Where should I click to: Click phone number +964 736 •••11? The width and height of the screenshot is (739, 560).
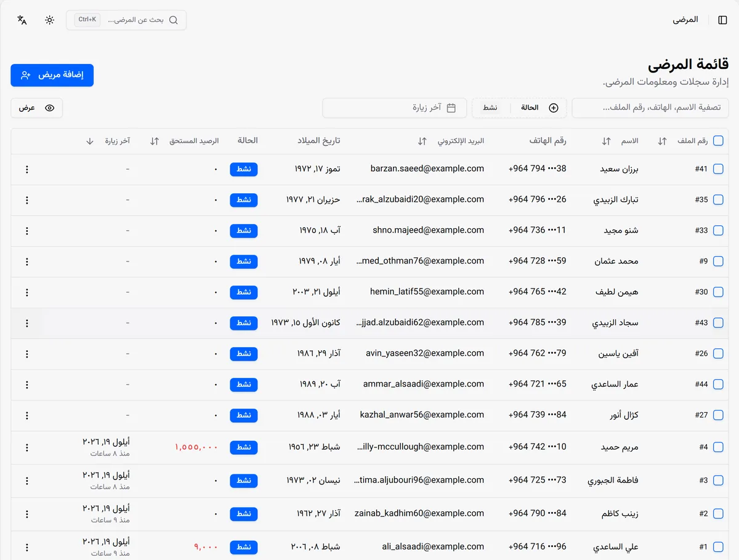538,230
